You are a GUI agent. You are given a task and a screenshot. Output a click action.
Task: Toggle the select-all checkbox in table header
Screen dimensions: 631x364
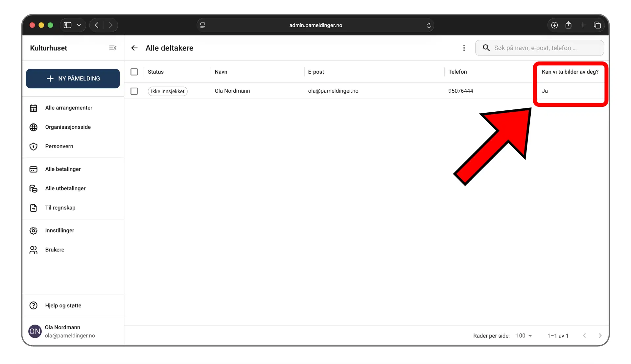[x=134, y=72]
